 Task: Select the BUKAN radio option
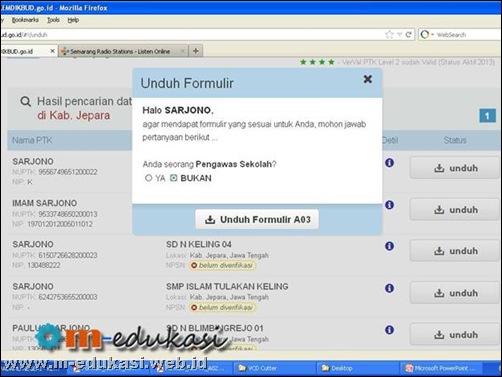click(x=174, y=178)
